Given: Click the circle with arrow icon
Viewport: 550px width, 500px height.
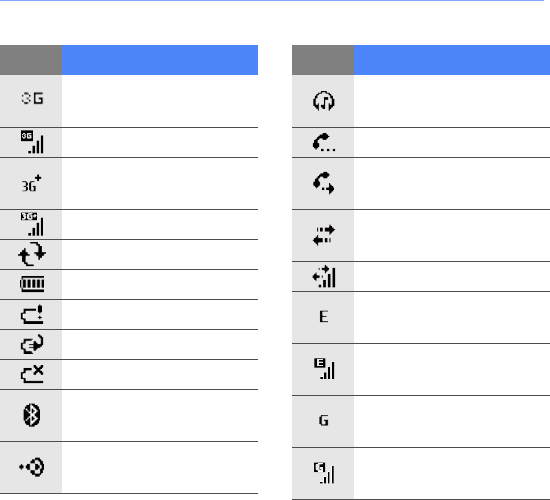Looking at the screenshot, I should tap(32, 467).
